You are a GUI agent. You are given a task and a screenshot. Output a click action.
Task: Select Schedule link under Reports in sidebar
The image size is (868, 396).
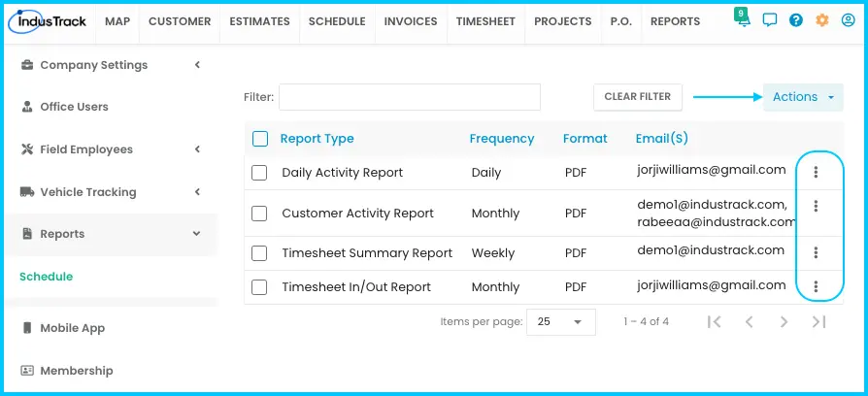point(46,277)
